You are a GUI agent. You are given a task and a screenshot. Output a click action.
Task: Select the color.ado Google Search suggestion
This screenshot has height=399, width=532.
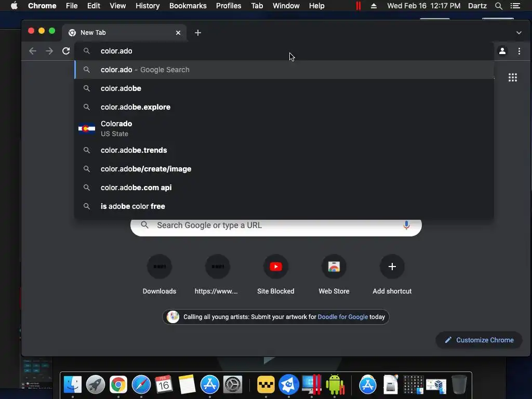[284, 70]
